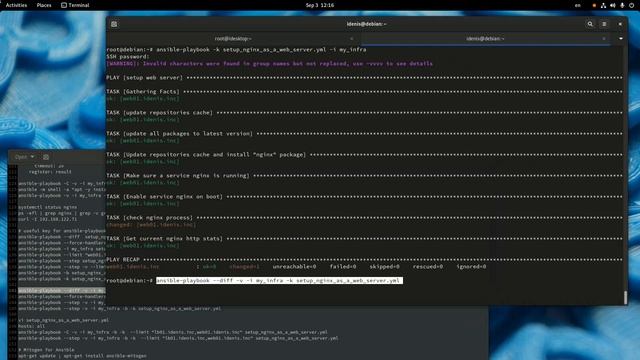Open volume speaker icon
Screen dimensions: 640x360
click(x=613, y=5)
